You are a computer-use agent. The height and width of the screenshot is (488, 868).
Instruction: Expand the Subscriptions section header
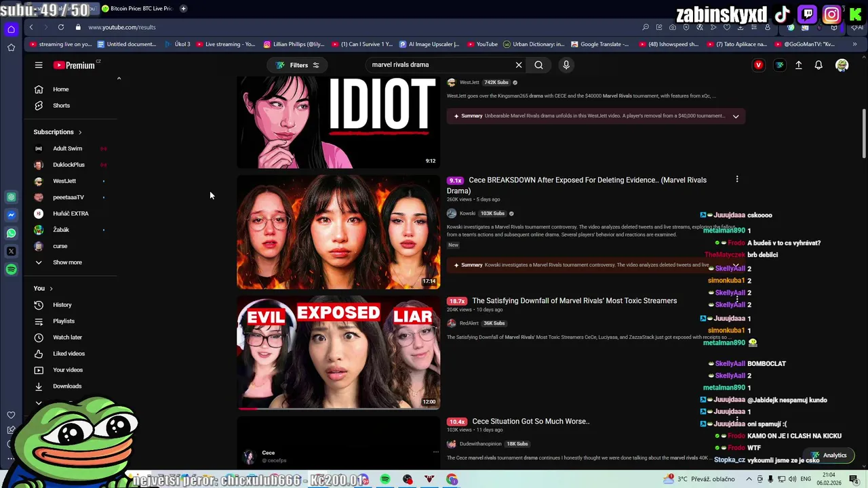coord(58,132)
